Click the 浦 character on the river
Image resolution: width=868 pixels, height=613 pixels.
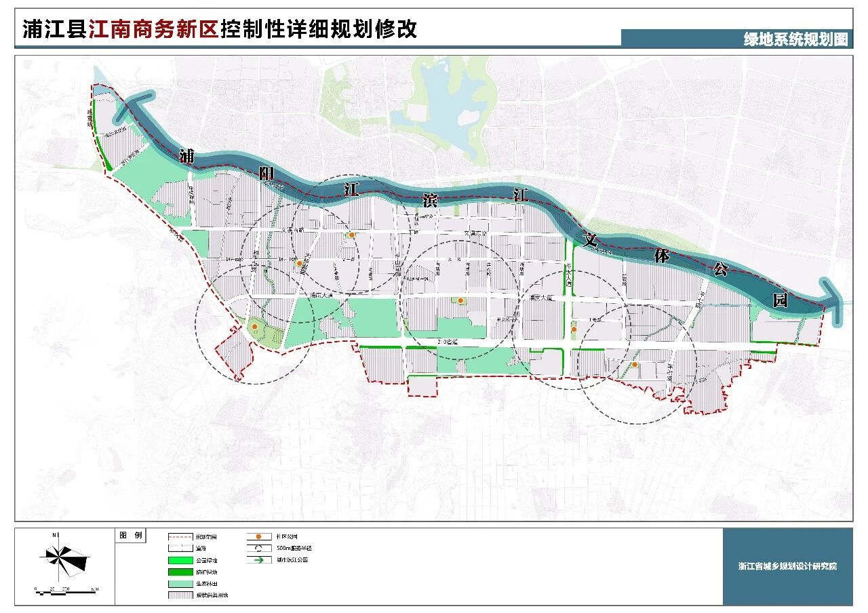[188, 157]
